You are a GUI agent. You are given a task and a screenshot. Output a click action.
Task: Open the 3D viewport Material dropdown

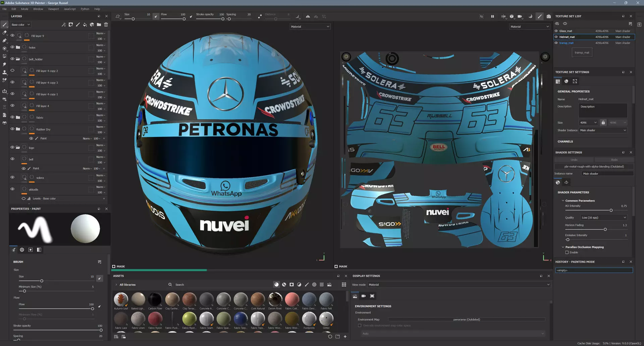310,27
